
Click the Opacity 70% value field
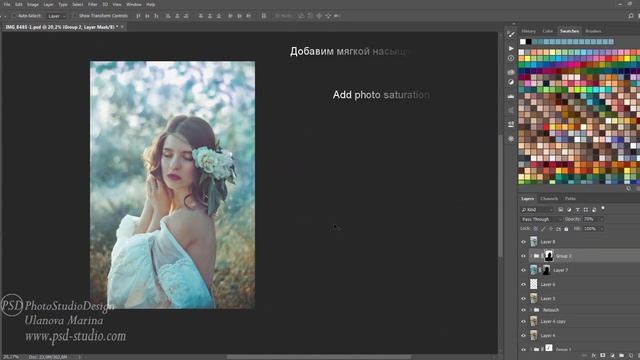coord(590,219)
